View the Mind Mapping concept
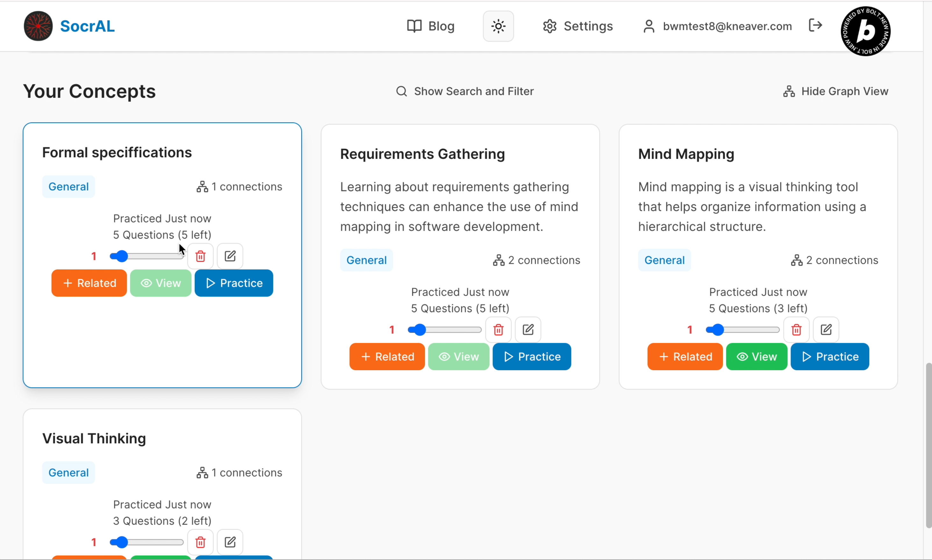 tap(756, 356)
